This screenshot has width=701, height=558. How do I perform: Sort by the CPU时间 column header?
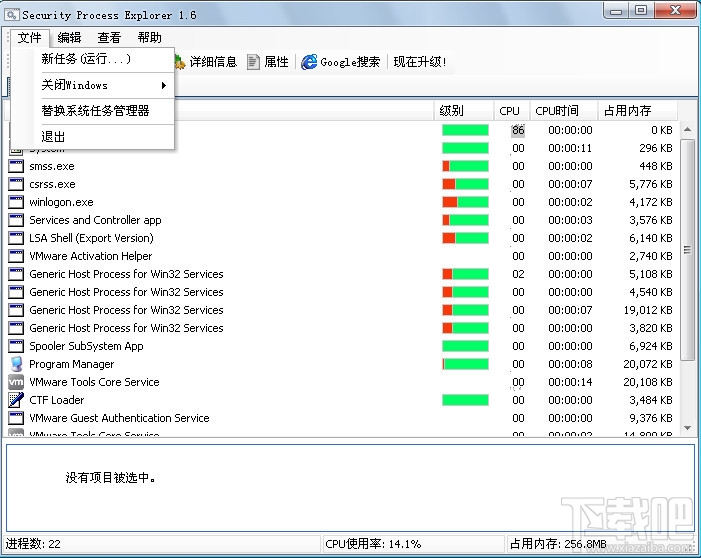[564, 110]
